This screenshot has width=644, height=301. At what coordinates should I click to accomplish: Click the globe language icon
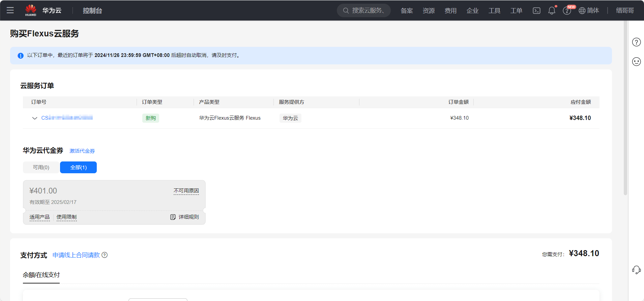click(582, 11)
